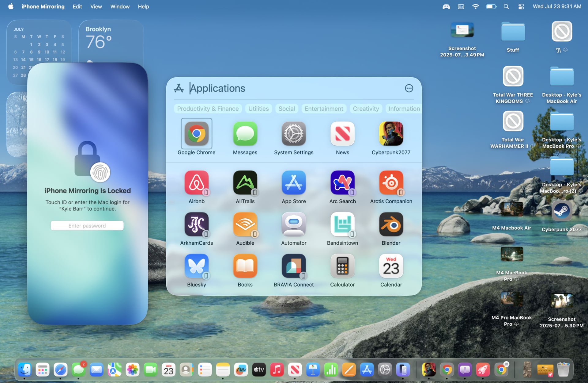Select the Productivity & Finance category filter
588x383 pixels.
pyautogui.click(x=208, y=109)
